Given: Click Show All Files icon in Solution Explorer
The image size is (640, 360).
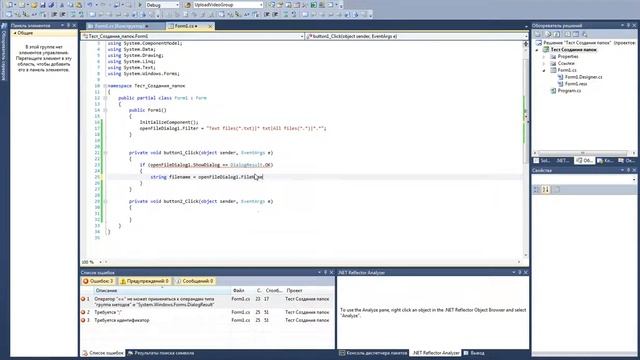Looking at the screenshot, I should pos(548,34).
